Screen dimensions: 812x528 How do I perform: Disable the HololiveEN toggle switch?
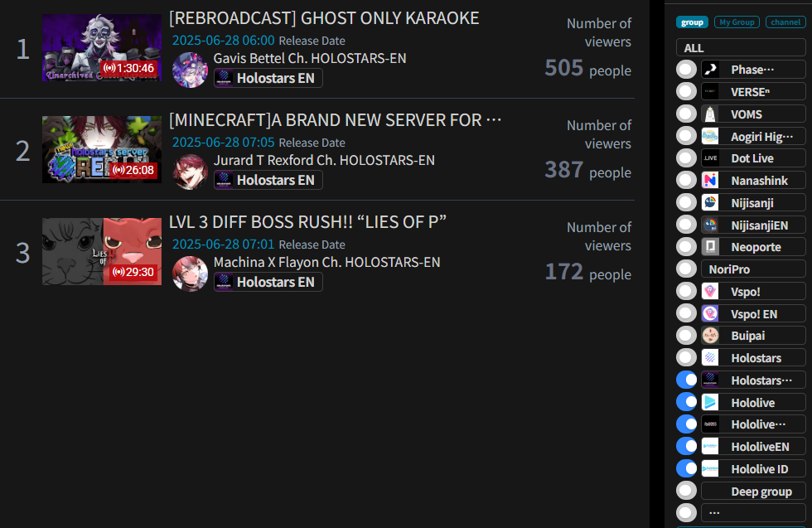[x=686, y=447]
